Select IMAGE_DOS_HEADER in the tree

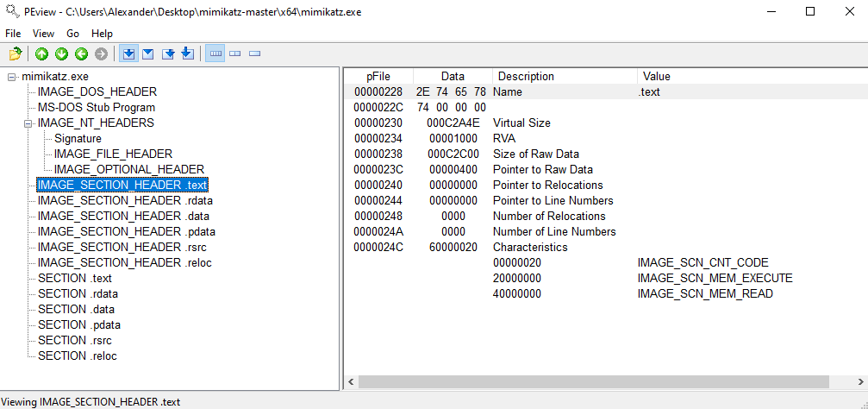coord(97,92)
